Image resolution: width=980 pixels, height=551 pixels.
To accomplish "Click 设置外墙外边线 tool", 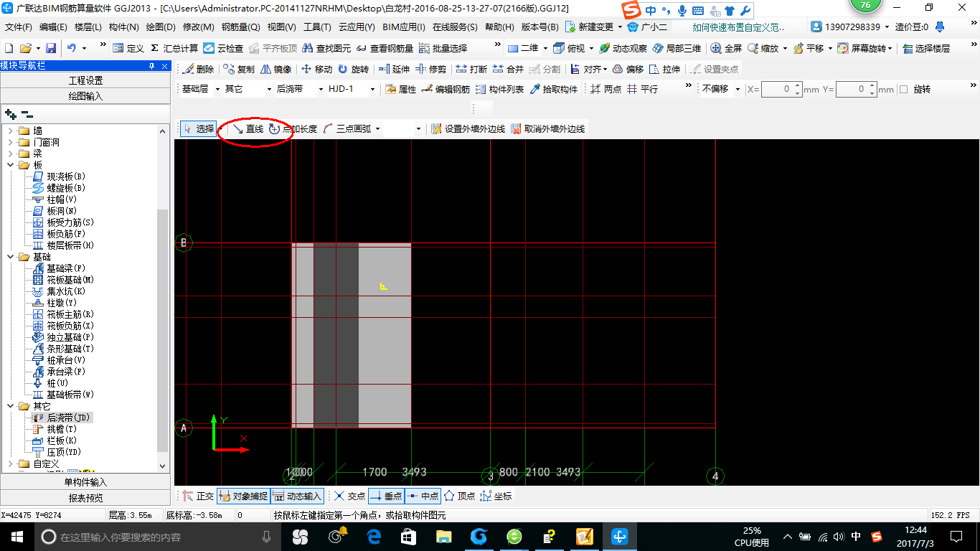I will (x=468, y=128).
